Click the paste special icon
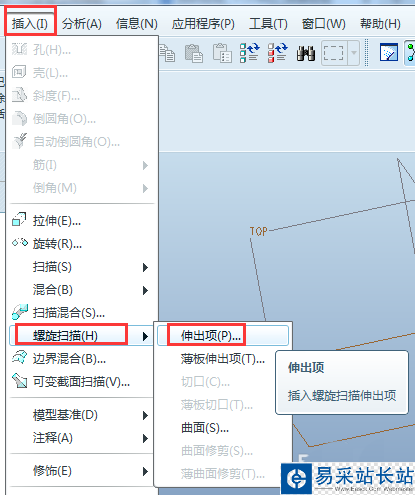This screenshot has height=495, width=415. (222, 53)
